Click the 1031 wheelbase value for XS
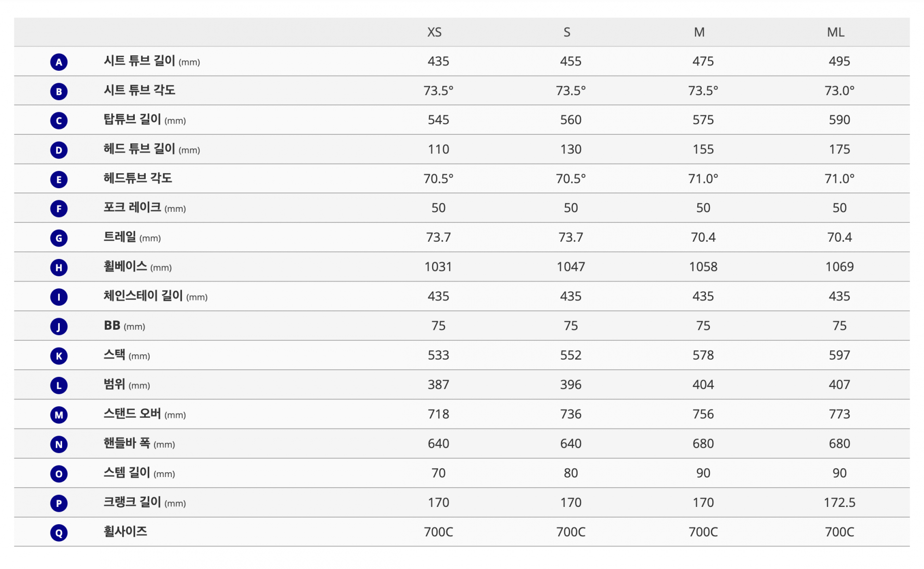The width and height of the screenshot is (924, 569). 438,267
